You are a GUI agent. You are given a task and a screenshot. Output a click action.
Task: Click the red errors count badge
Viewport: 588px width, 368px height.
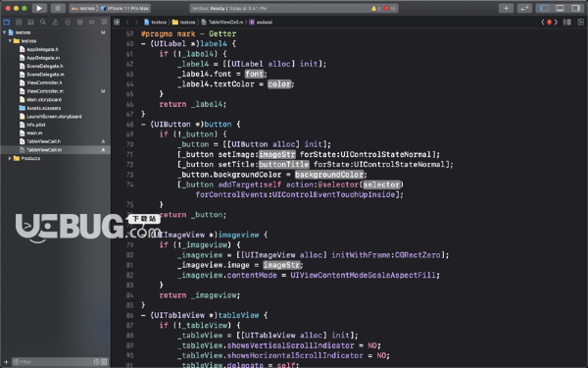click(x=390, y=8)
